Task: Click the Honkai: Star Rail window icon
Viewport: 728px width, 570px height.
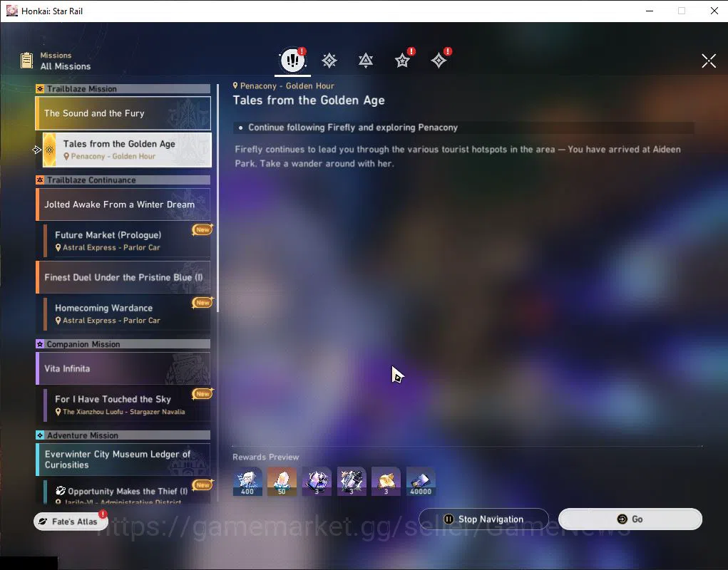Action: point(11,11)
